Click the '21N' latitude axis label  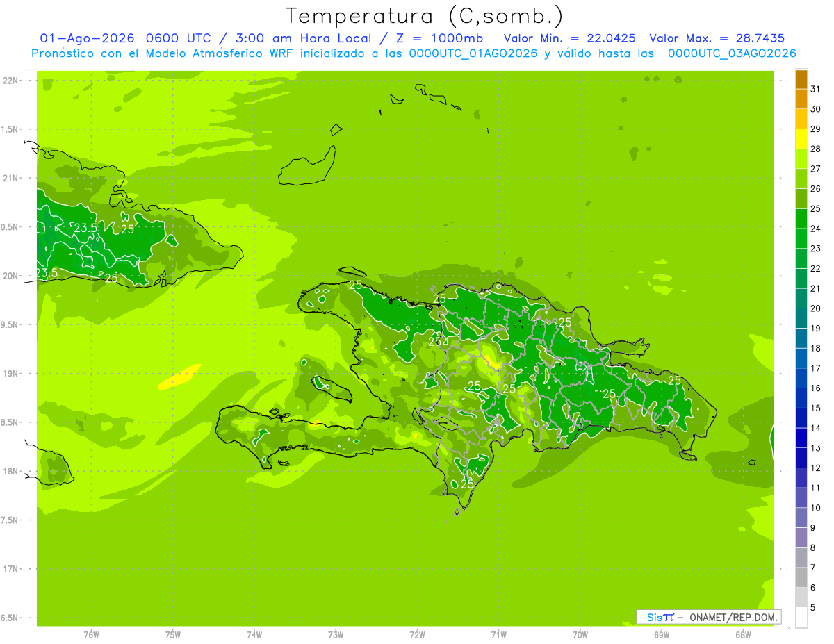[11, 178]
